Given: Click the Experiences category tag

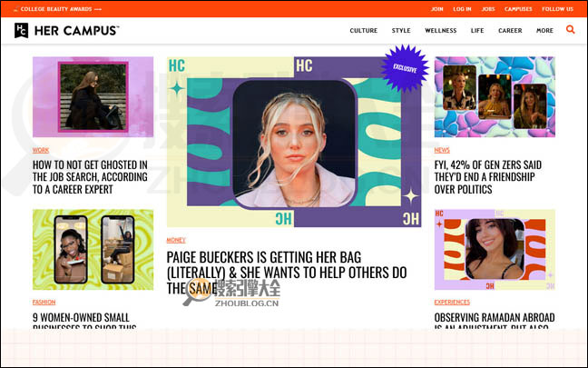Looking at the screenshot, I should tap(452, 303).
